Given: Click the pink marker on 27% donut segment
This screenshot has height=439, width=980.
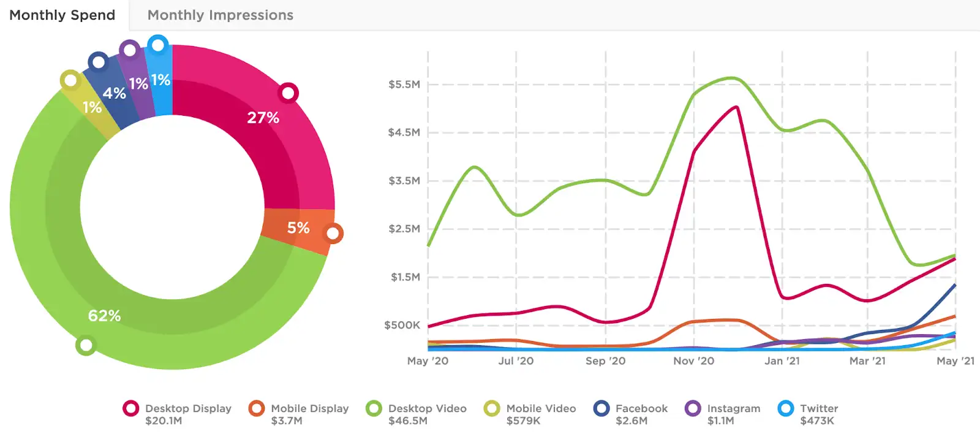Looking at the screenshot, I should pos(288,93).
